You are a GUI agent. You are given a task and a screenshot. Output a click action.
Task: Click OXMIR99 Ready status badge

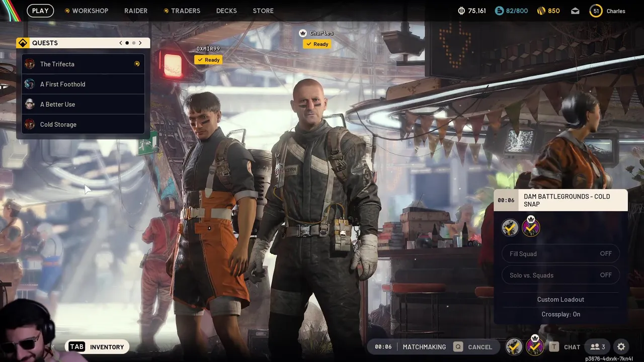coord(208,60)
